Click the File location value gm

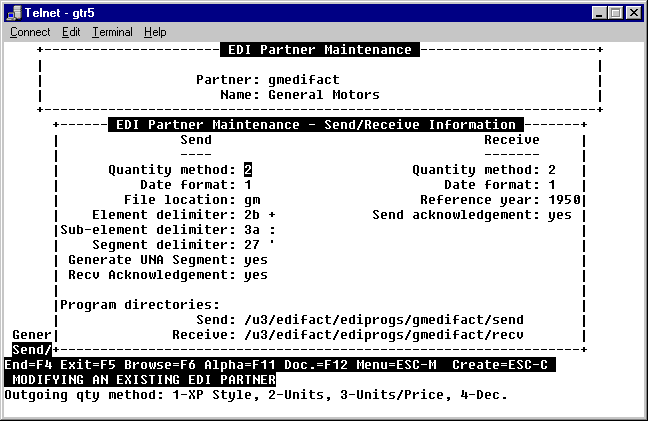[252, 200]
